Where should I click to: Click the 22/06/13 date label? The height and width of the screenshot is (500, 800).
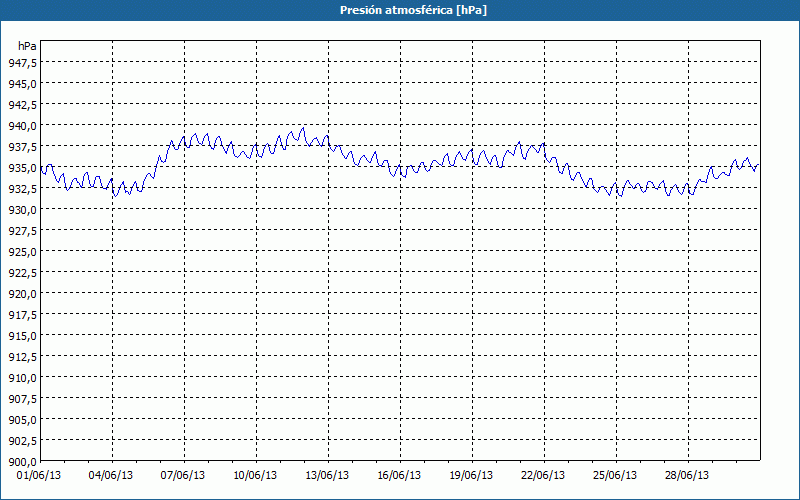click(543, 475)
